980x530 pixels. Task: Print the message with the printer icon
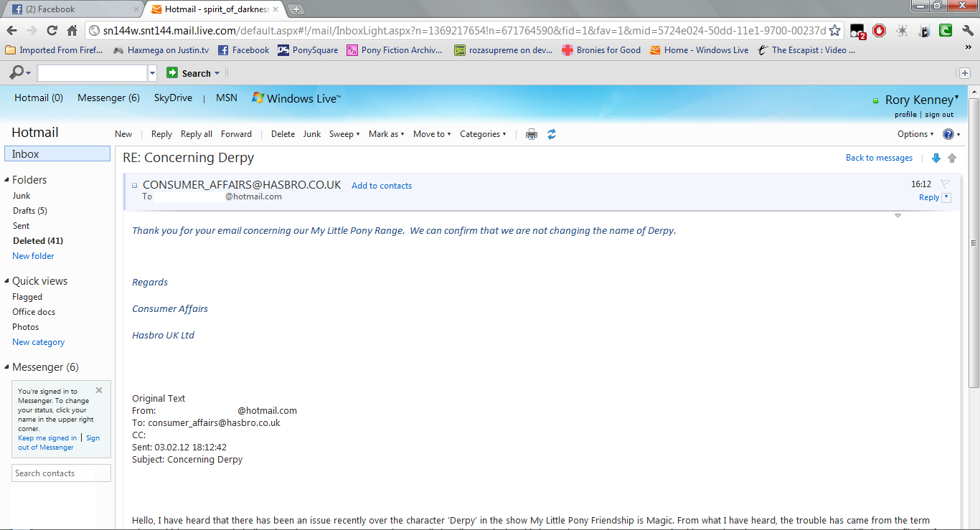click(x=532, y=134)
